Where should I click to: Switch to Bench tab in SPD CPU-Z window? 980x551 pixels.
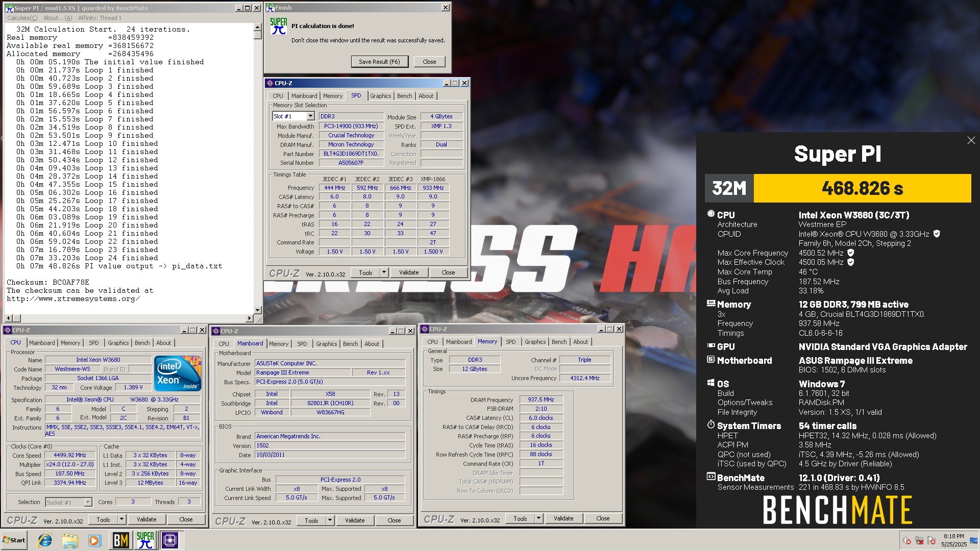pos(404,96)
